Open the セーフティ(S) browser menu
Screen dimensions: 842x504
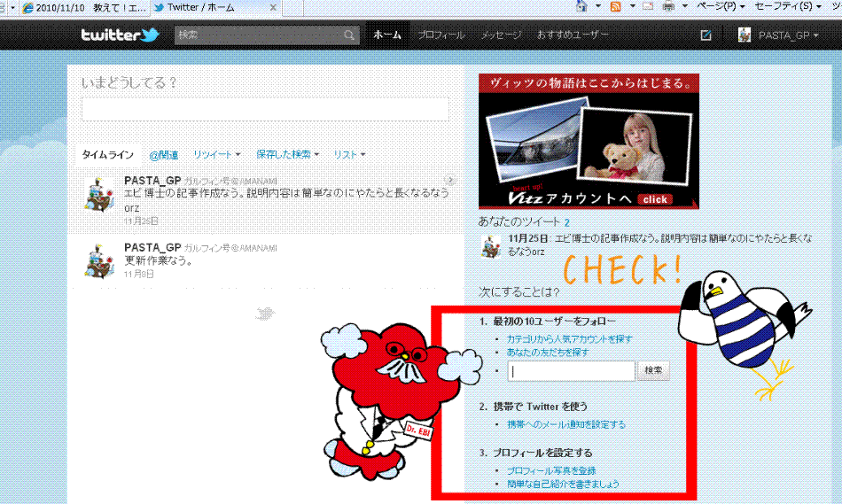(787, 6)
